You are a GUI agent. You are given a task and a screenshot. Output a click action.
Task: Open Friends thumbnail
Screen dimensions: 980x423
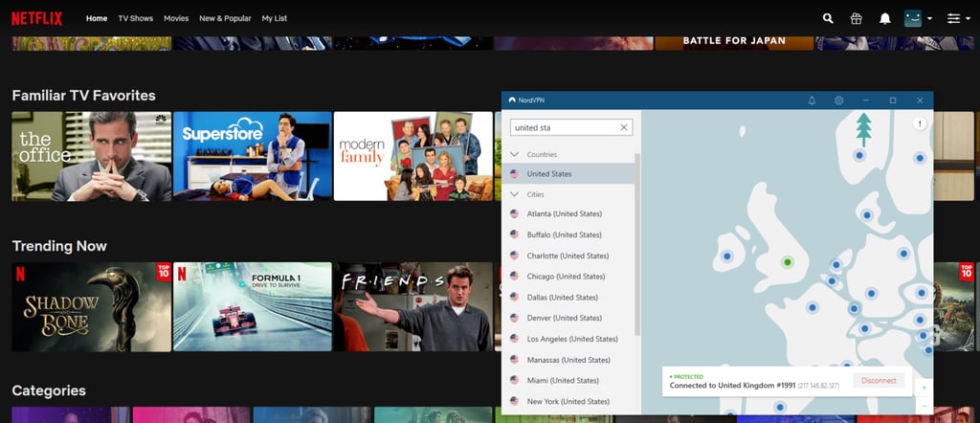click(x=413, y=307)
